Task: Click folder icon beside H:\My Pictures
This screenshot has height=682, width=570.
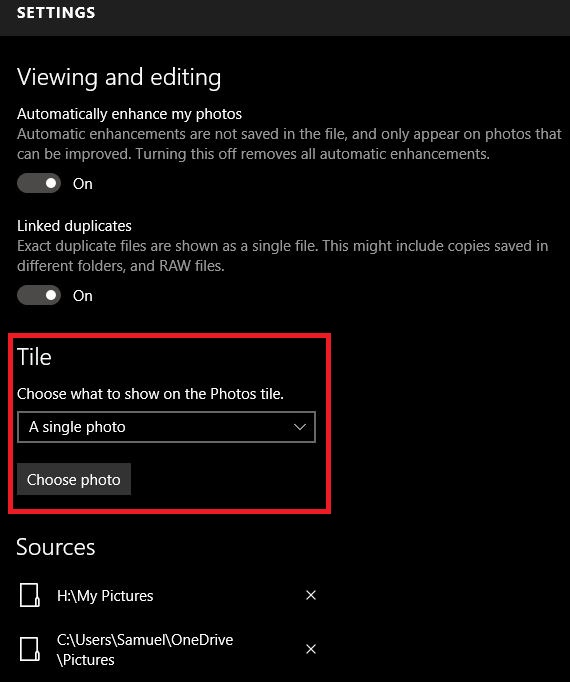Action: (x=30, y=595)
